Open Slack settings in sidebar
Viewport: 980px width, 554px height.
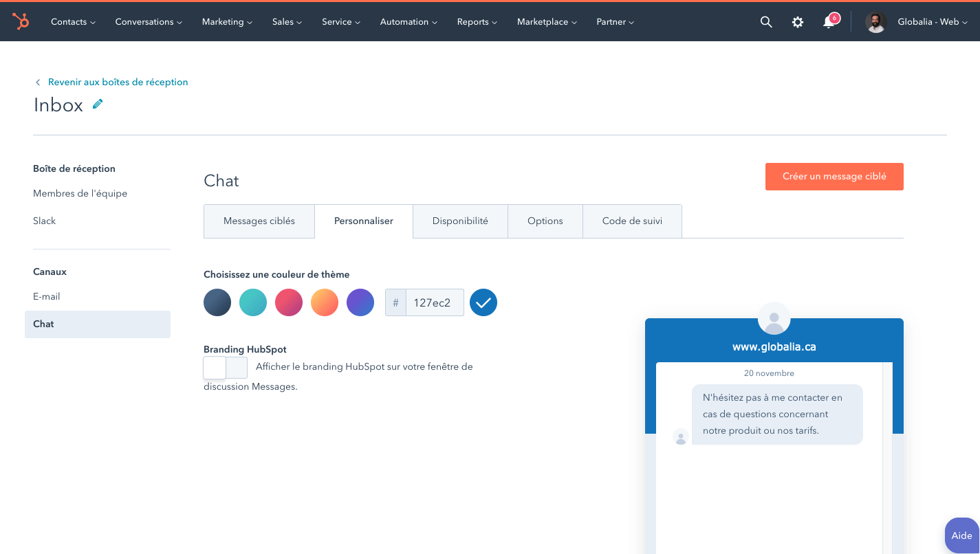(45, 221)
